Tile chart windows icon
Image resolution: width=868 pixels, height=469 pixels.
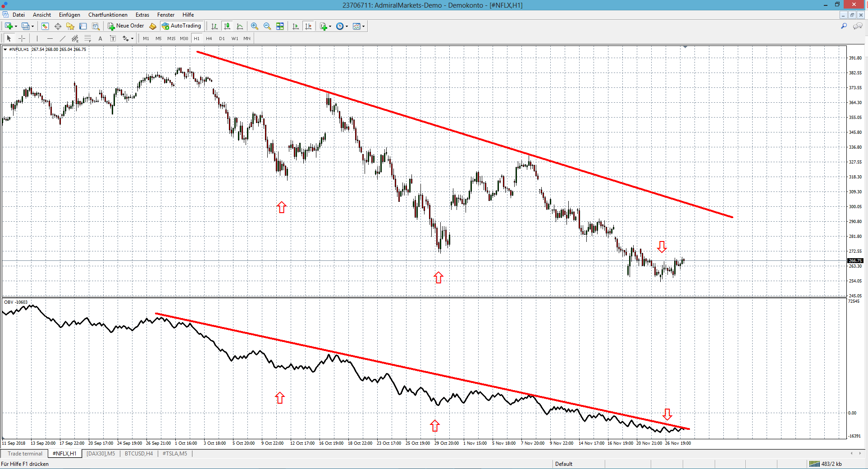coord(280,26)
